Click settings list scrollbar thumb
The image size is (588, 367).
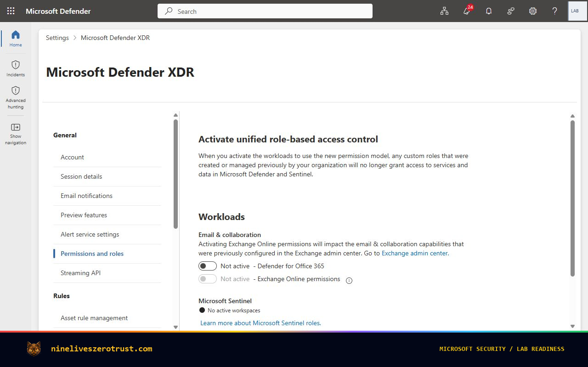click(x=175, y=174)
